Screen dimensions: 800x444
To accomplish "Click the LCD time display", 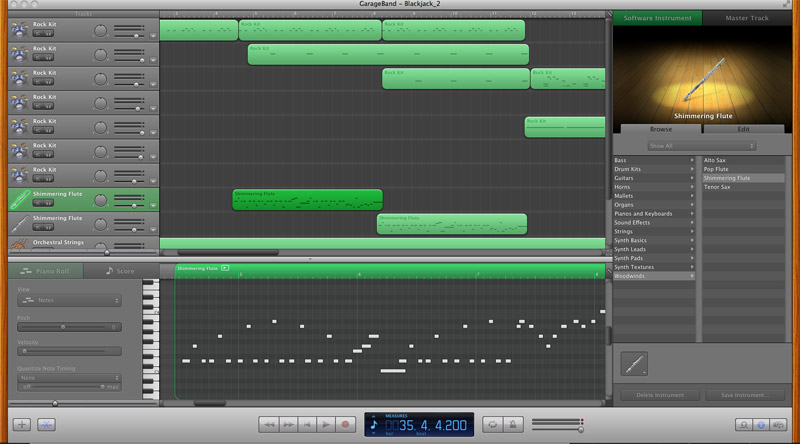I will pyautogui.click(x=419, y=425).
